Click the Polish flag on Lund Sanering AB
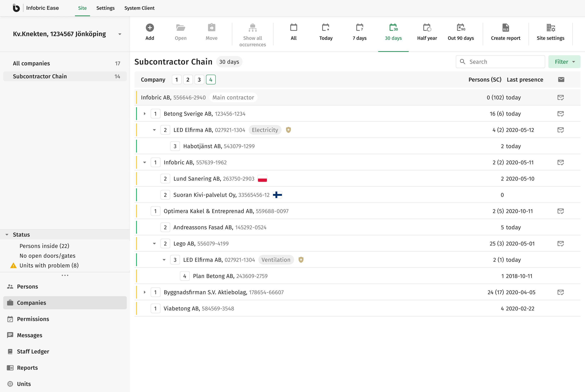This screenshot has width=585, height=392. pos(262,179)
